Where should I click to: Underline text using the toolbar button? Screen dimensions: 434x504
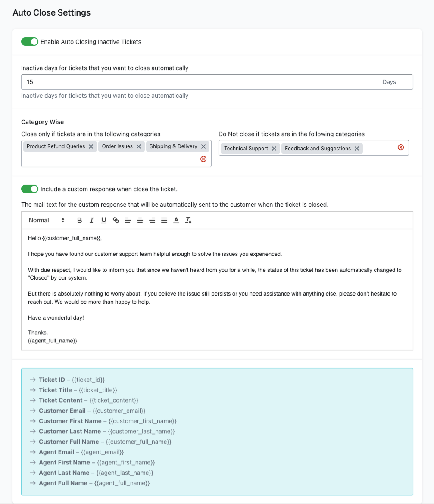103,220
